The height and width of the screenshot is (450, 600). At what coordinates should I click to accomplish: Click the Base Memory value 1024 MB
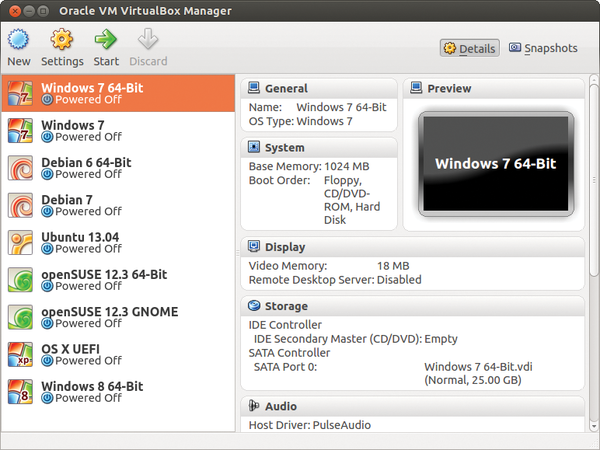tap(347, 166)
